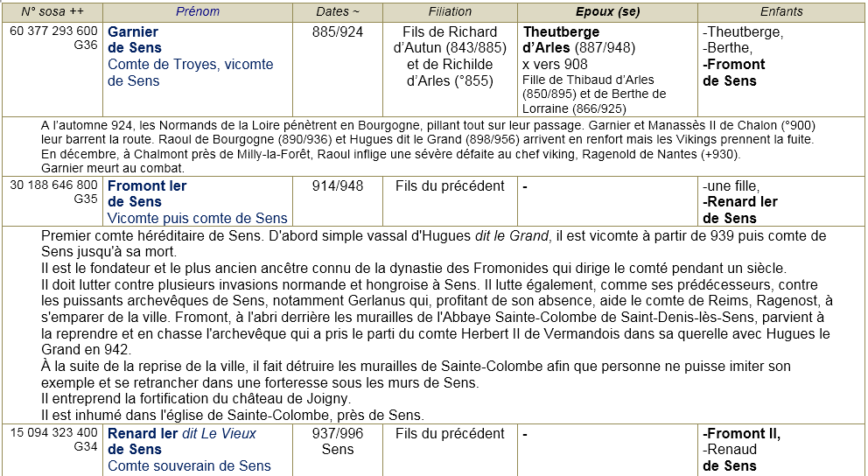
Task: Select child 'Fromont de Sens' in Garnier's row
Action: pyautogui.click(x=733, y=73)
